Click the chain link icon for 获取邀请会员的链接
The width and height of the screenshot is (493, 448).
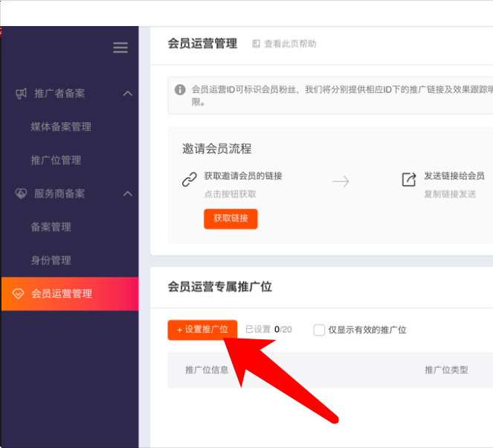[189, 180]
